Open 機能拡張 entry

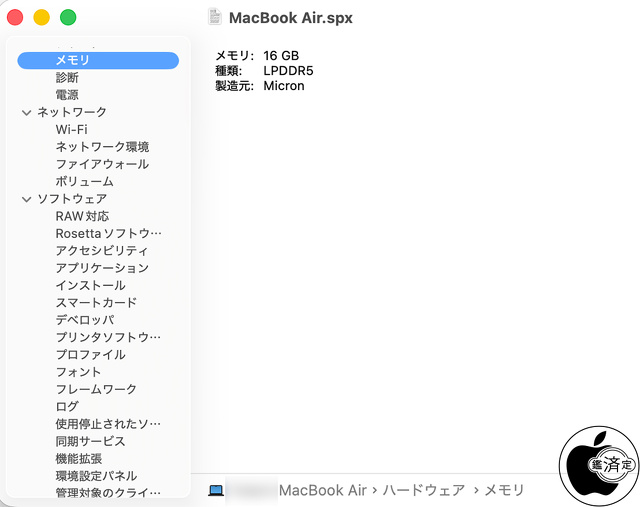pos(78,458)
